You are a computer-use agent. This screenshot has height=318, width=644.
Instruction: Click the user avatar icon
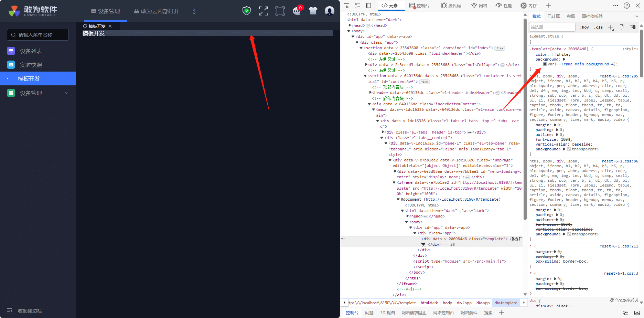pyautogui.click(x=330, y=11)
